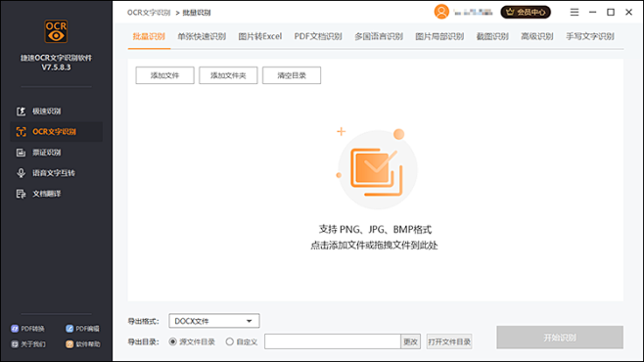Viewport: 644px width, 362px height.
Task: Click the 添加文件 button
Action: click(164, 75)
